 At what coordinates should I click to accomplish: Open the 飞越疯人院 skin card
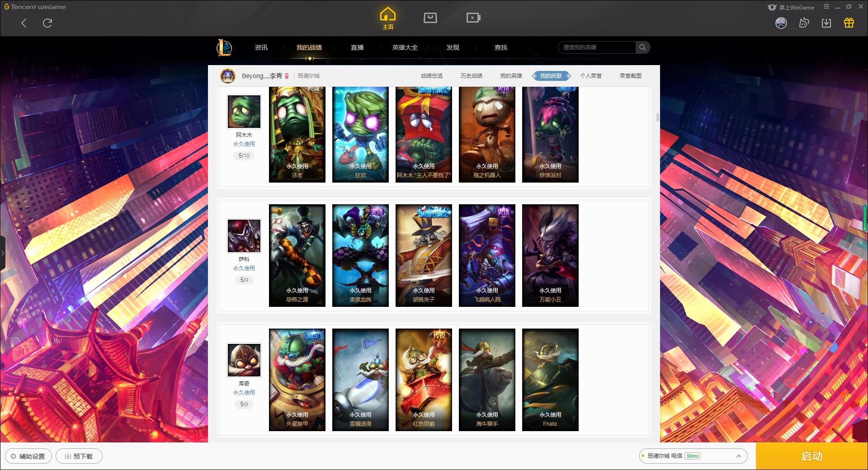[487, 255]
